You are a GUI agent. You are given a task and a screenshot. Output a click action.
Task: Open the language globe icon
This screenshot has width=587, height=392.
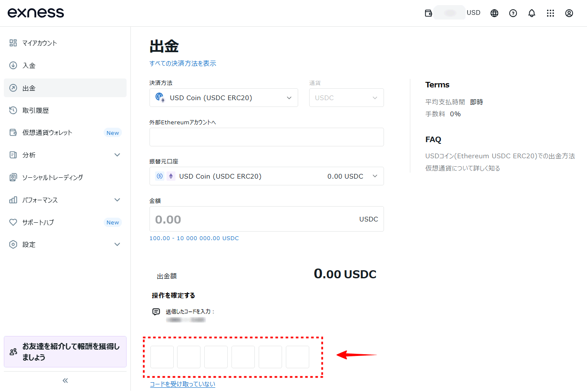pyautogui.click(x=494, y=13)
